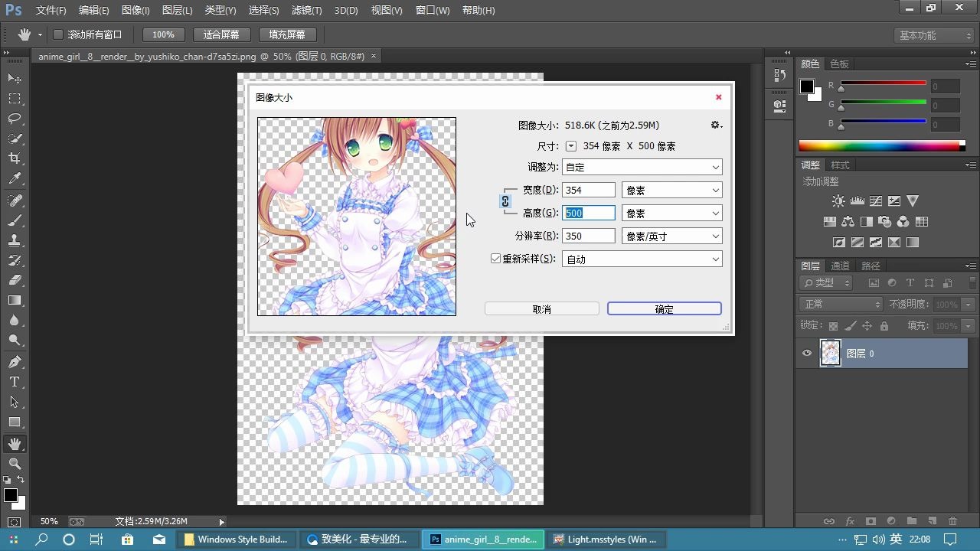This screenshot has height=551, width=980.
Task: Select the Brush tool
Action: coord(15,220)
